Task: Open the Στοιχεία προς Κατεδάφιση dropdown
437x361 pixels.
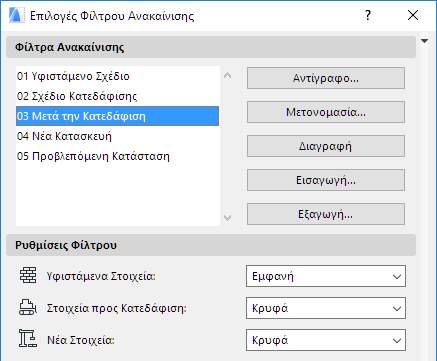Action: (x=326, y=308)
